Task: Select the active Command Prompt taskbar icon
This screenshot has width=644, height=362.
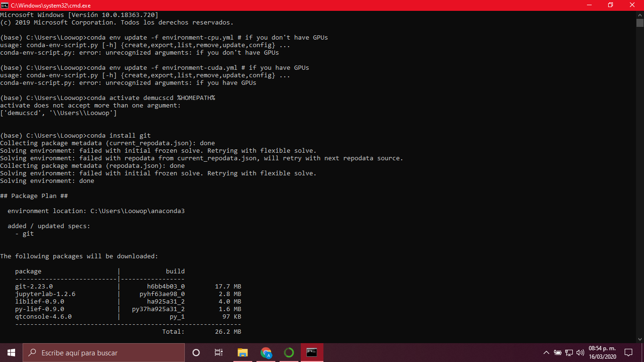Action: click(x=312, y=352)
